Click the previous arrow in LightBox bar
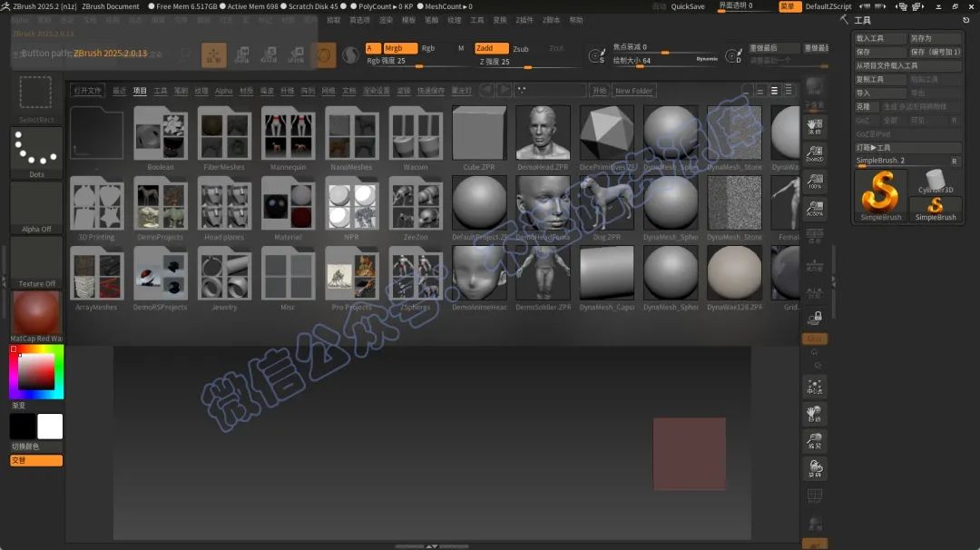980x550 pixels. (487, 90)
